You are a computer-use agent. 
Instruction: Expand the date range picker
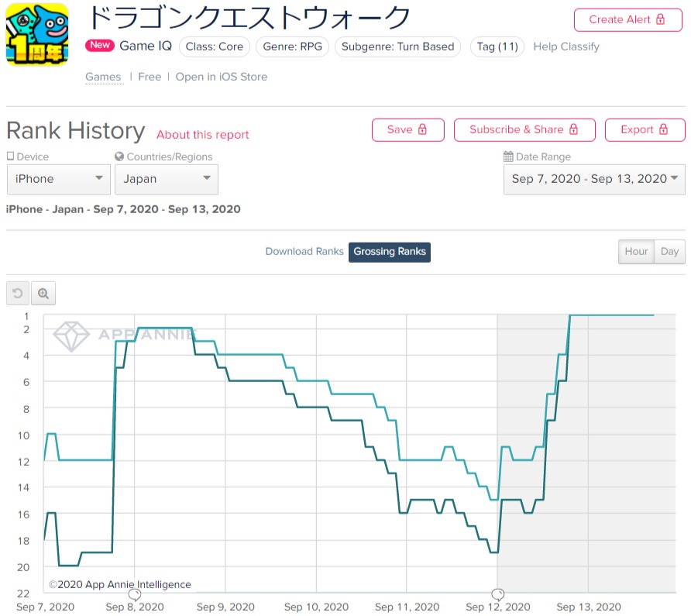(x=594, y=179)
